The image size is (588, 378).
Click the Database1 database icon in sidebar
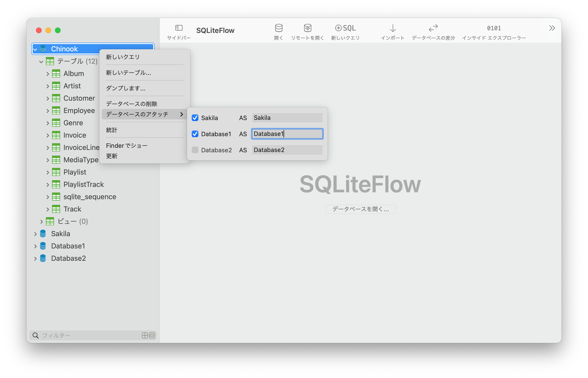43,246
